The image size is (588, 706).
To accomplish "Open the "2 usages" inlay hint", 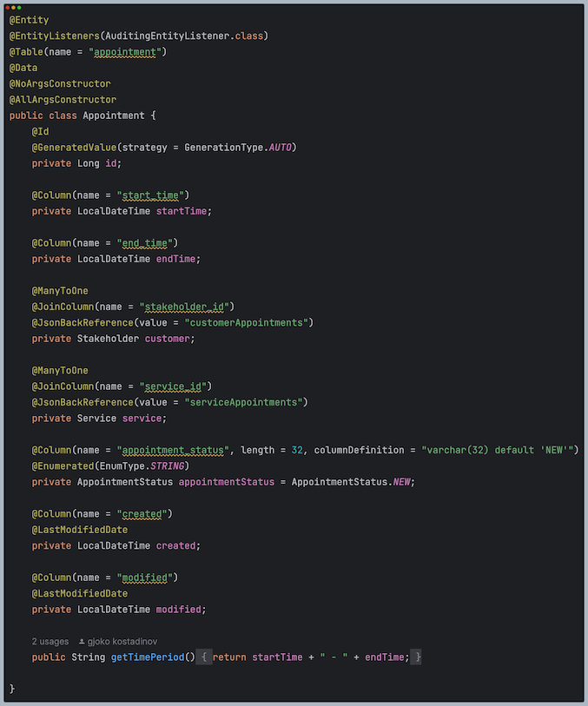I will [x=50, y=641].
